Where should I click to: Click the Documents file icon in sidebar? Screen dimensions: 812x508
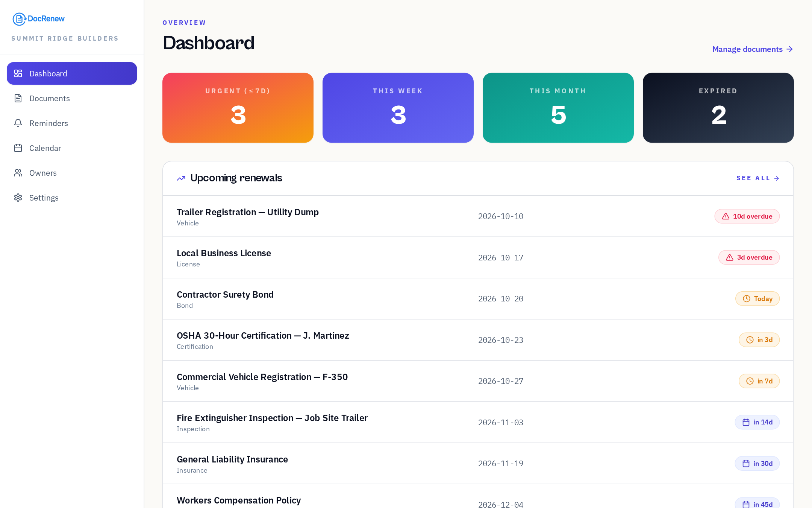pyautogui.click(x=18, y=98)
